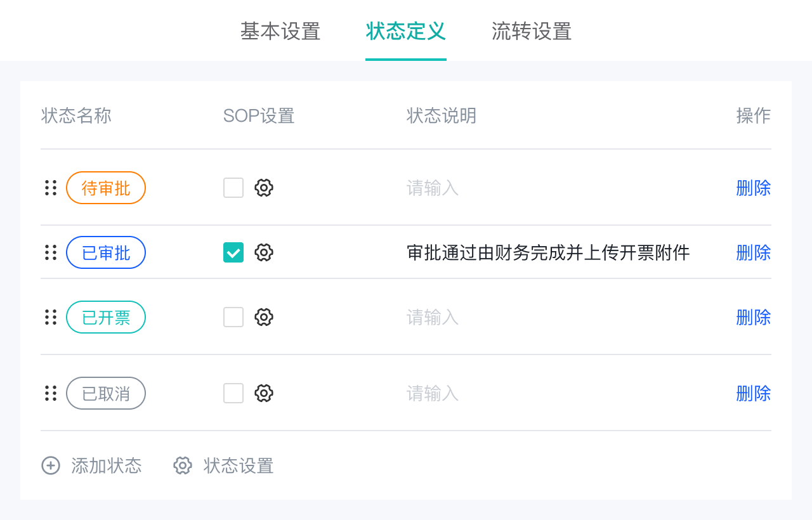Enable SOP checkbox for 已取消
This screenshot has height=520, width=812.
[233, 393]
